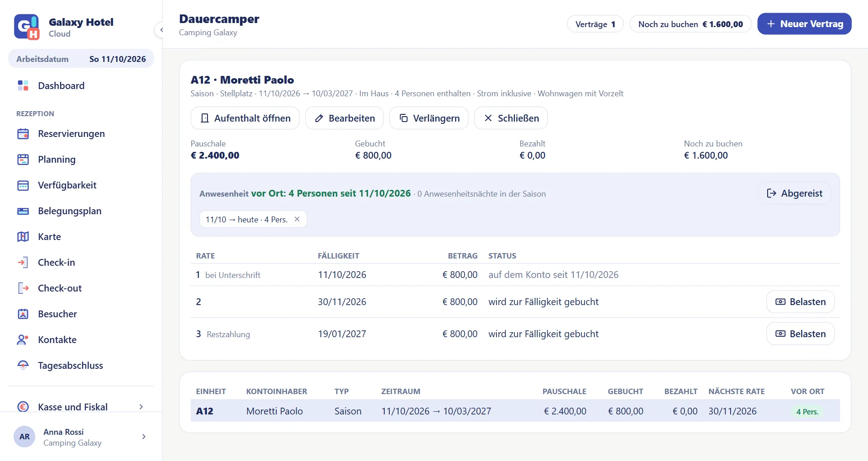868x461 pixels.
Task: Click the Galaxy Hotel logo icon
Action: point(27,27)
